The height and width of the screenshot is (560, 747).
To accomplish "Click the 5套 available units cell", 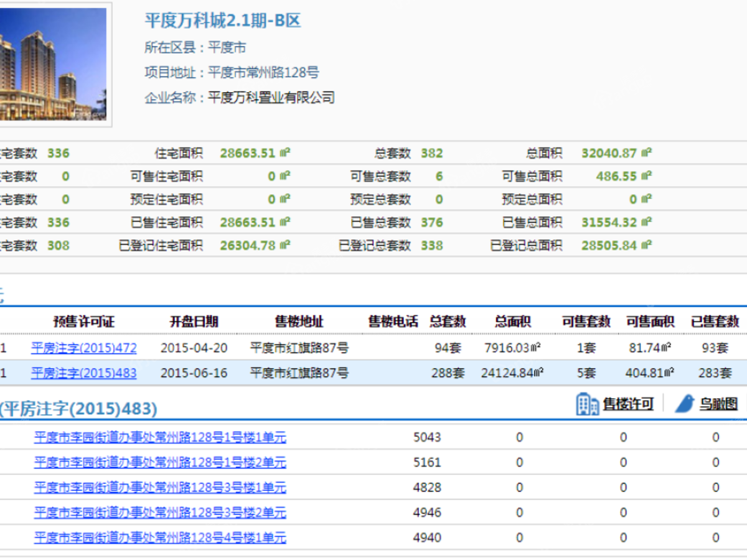I will (x=586, y=373).
